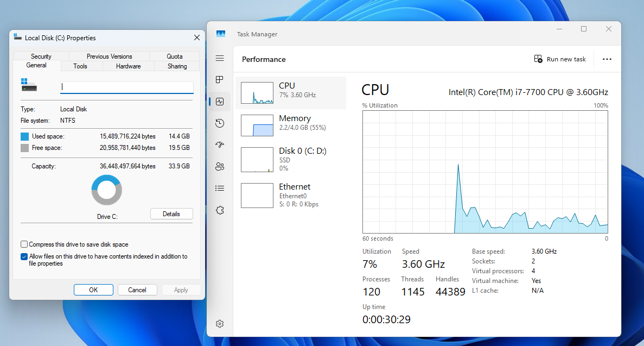
Task: Uncheck Allow files to have contents indexed
Action: tap(24, 256)
